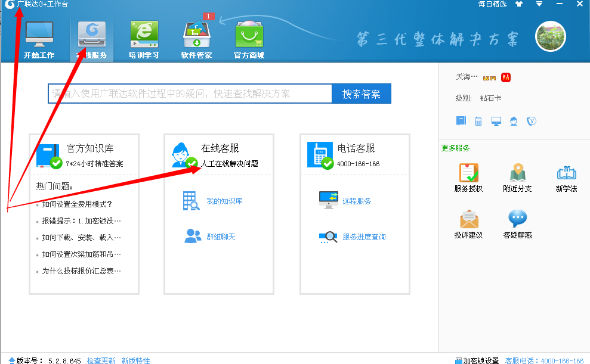Open hot question 为什么投标报价汇总表…
This screenshot has width=590, height=364.
[x=81, y=271]
